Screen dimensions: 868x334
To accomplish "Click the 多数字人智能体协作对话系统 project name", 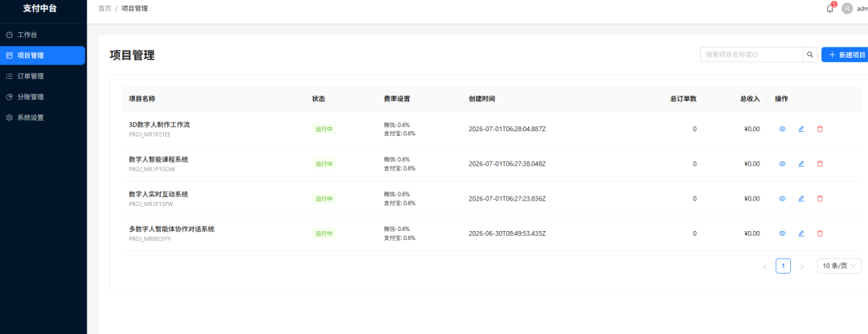I will 172,229.
